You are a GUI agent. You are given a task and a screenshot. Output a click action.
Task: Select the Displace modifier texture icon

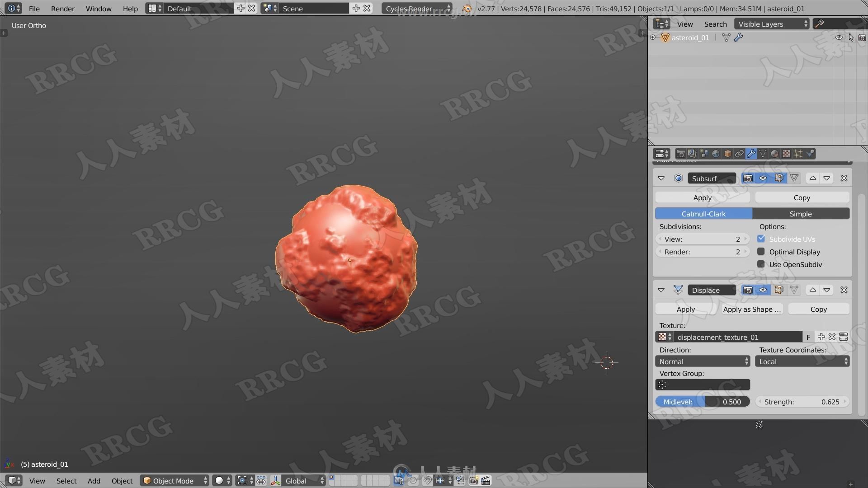[x=664, y=337]
